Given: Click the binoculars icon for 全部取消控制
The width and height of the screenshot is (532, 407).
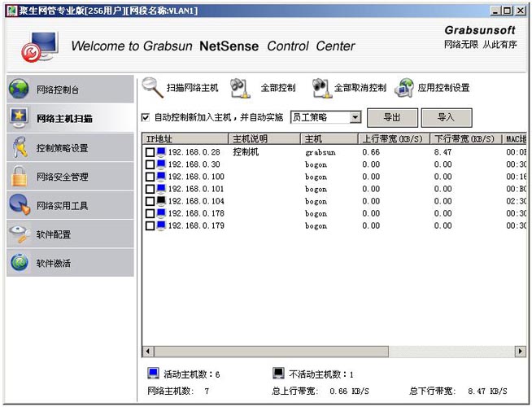Looking at the screenshot, I should pos(321,88).
